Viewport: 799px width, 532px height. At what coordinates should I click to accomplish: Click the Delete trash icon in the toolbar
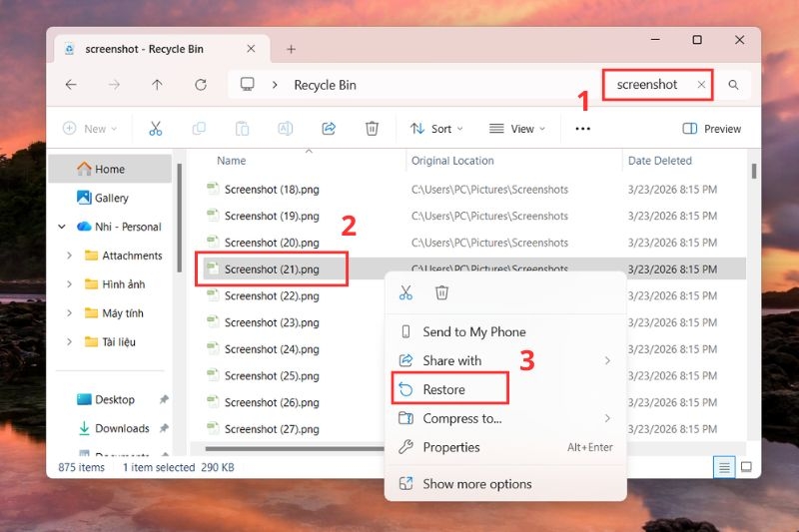pyautogui.click(x=372, y=129)
